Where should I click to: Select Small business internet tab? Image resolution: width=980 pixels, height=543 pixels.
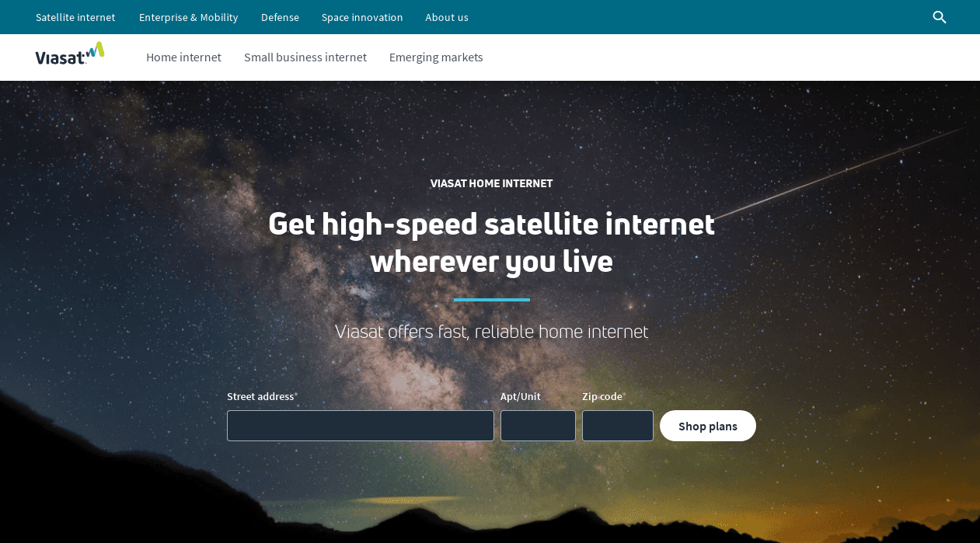click(305, 57)
